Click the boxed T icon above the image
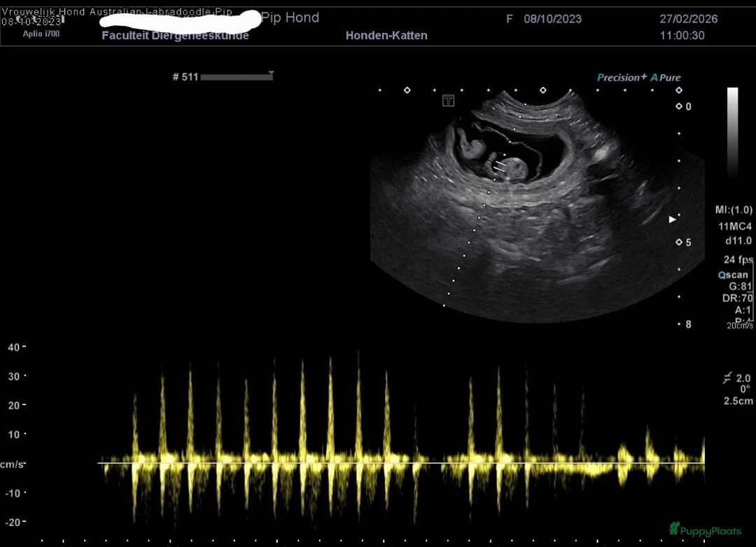Screen dimensions: 756x547 [x=448, y=101]
